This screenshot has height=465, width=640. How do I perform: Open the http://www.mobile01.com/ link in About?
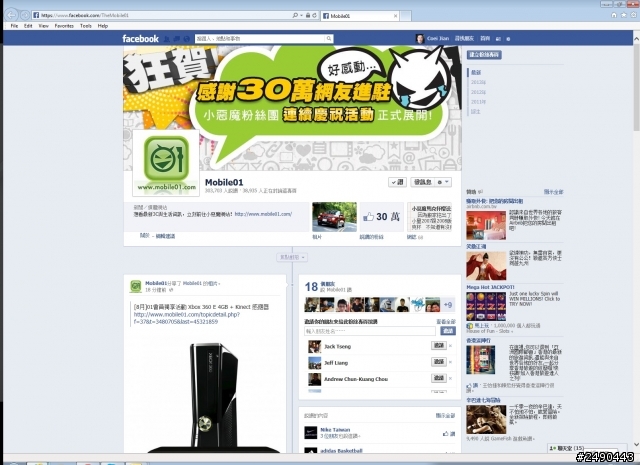[263, 214]
